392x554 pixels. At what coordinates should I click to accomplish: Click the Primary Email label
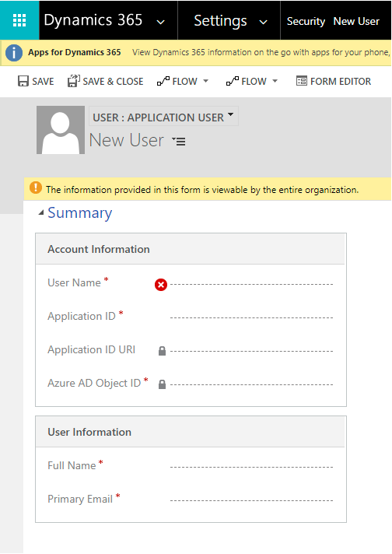coord(80,499)
